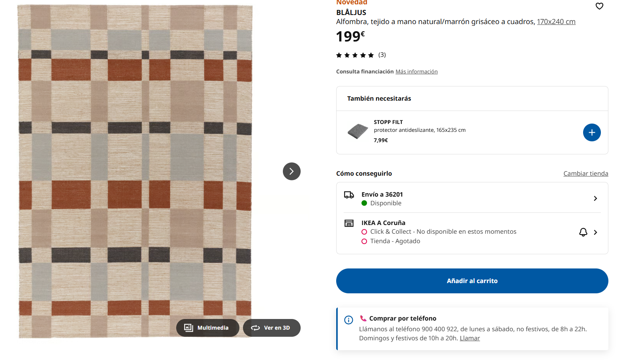View the rug in 3D

[272, 328]
